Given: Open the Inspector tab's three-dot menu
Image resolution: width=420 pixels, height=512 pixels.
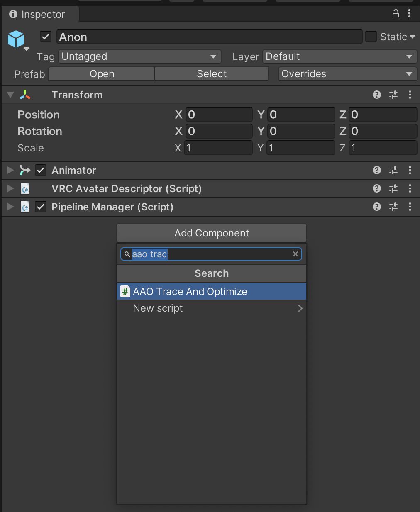Looking at the screenshot, I should point(409,14).
